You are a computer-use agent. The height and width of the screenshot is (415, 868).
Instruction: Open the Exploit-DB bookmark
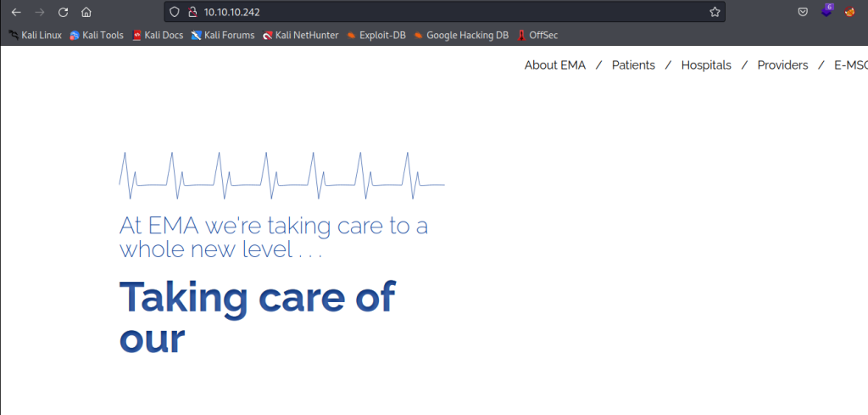tap(376, 35)
